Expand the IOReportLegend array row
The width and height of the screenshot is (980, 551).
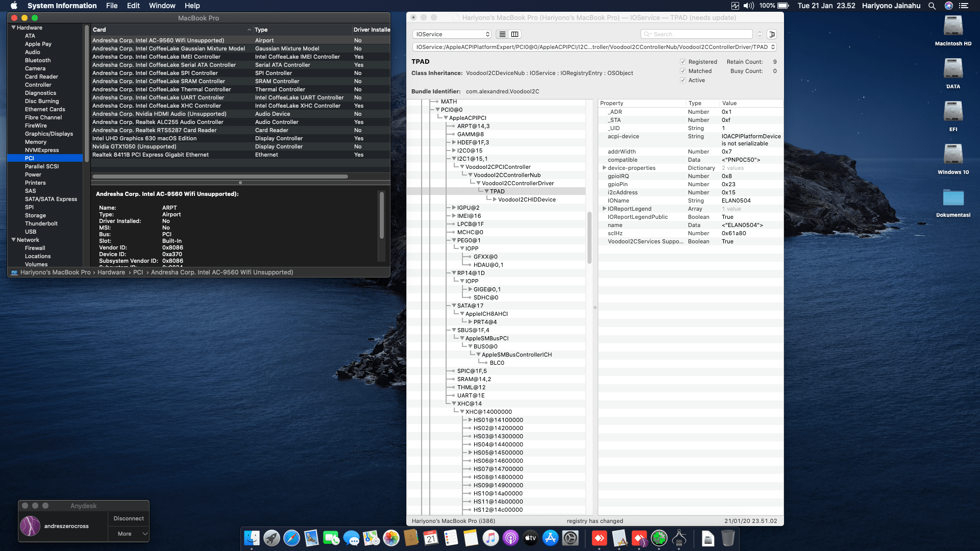pyautogui.click(x=604, y=209)
